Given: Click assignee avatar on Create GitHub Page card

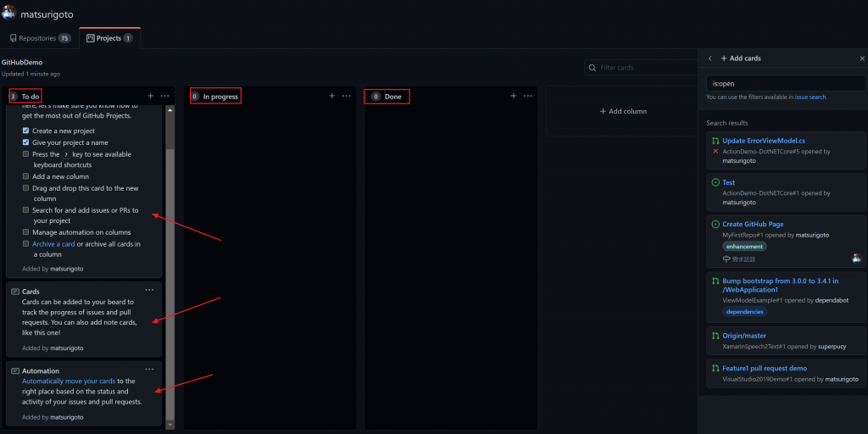Looking at the screenshot, I should (x=857, y=259).
